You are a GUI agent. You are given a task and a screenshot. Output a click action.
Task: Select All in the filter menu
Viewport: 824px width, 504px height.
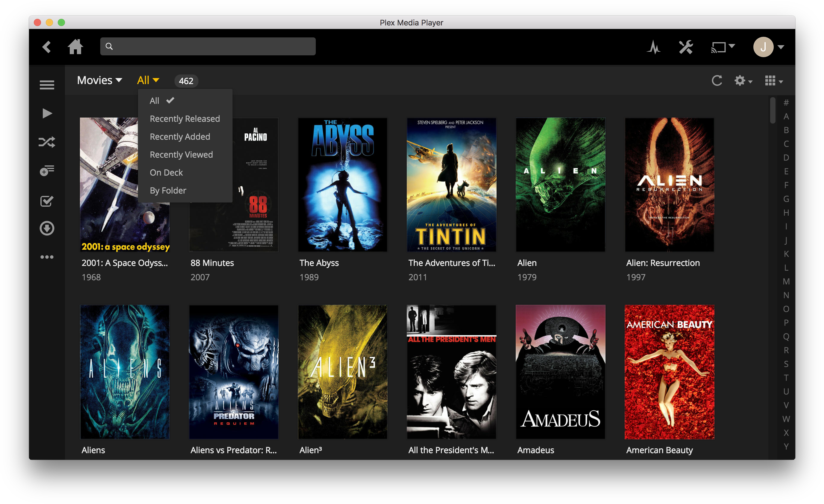pos(185,101)
